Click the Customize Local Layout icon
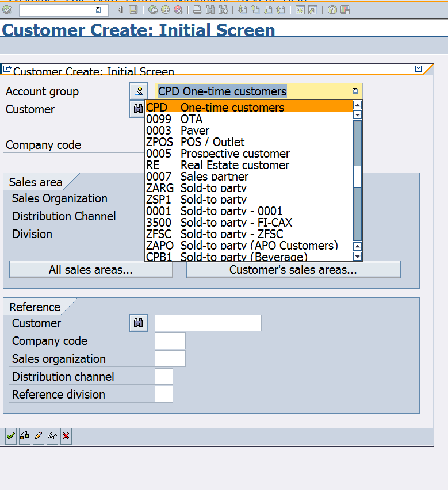448x490 pixels. pos(345,10)
